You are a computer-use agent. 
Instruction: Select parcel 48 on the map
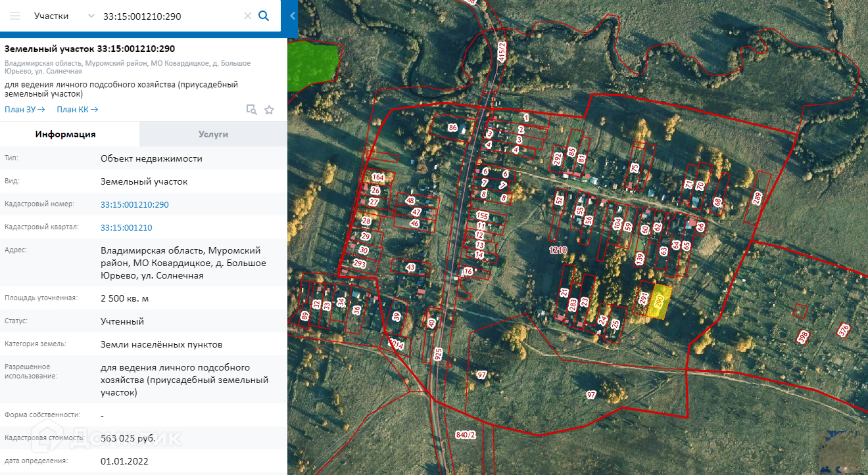(x=411, y=200)
